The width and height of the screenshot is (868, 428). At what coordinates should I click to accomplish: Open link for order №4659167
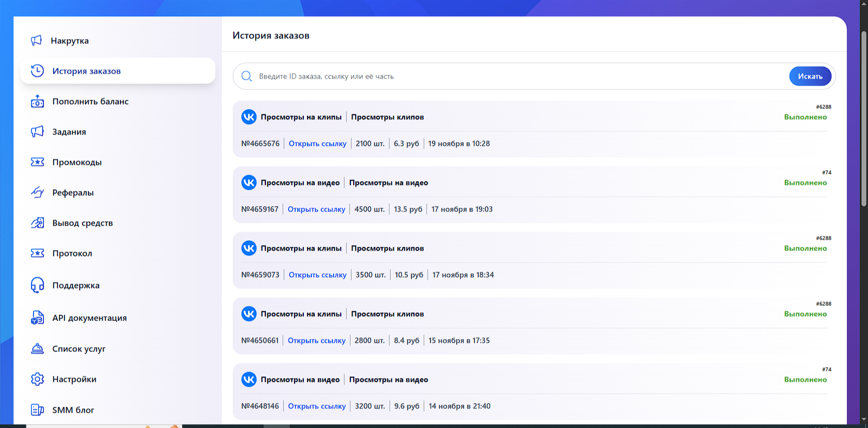point(316,209)
